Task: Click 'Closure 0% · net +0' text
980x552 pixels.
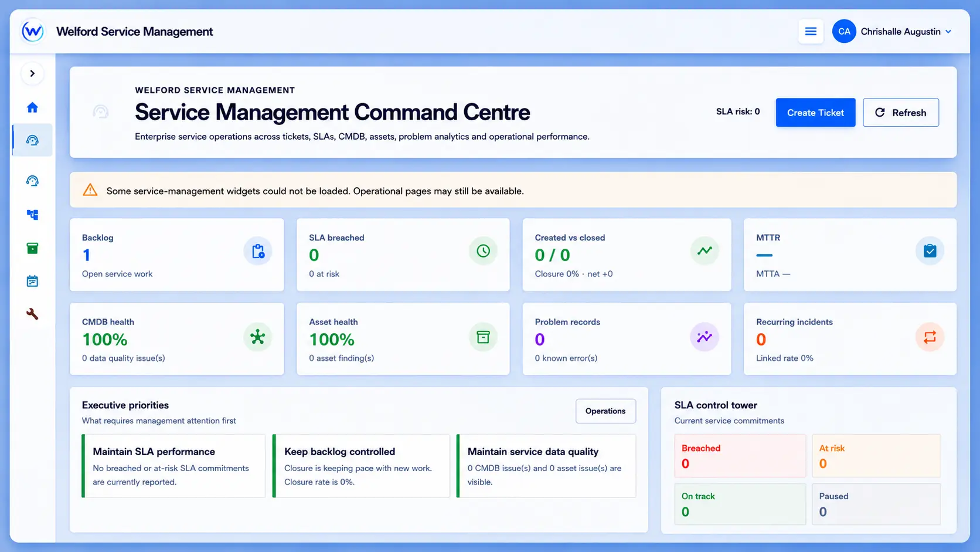Action: (574, 274)
